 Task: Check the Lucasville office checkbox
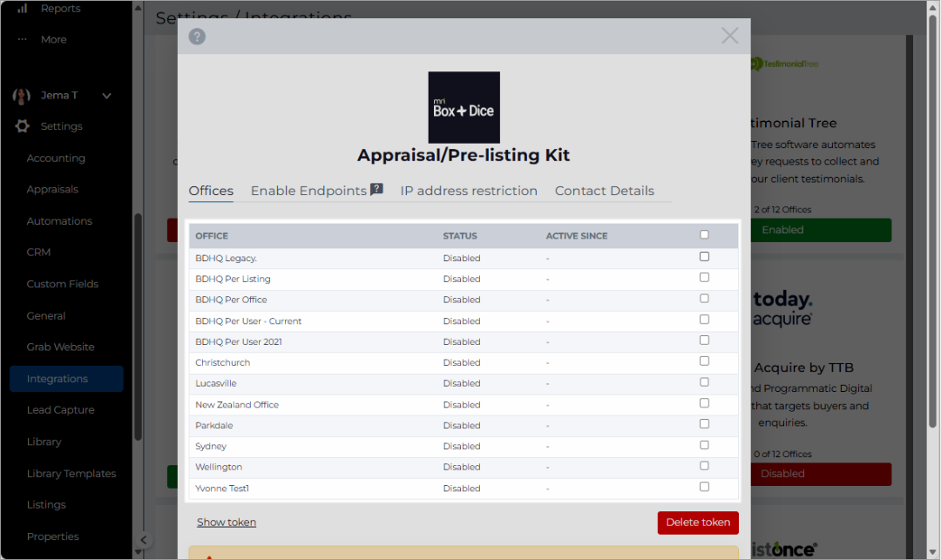coord(705,382)
